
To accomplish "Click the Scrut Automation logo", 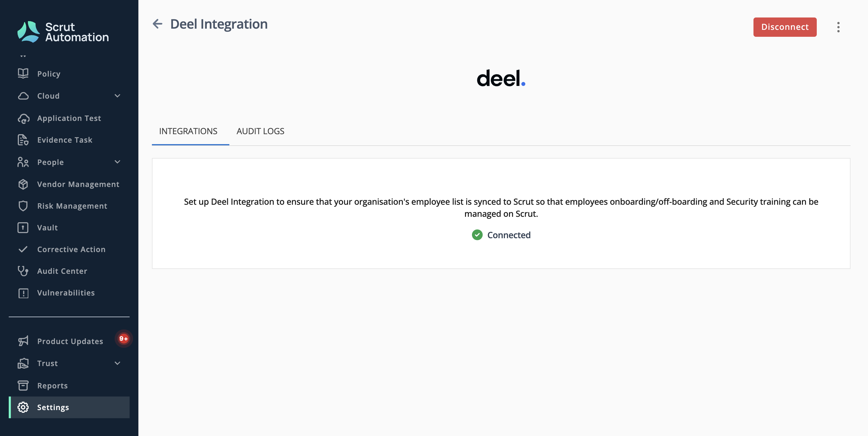I will point(63,32).
